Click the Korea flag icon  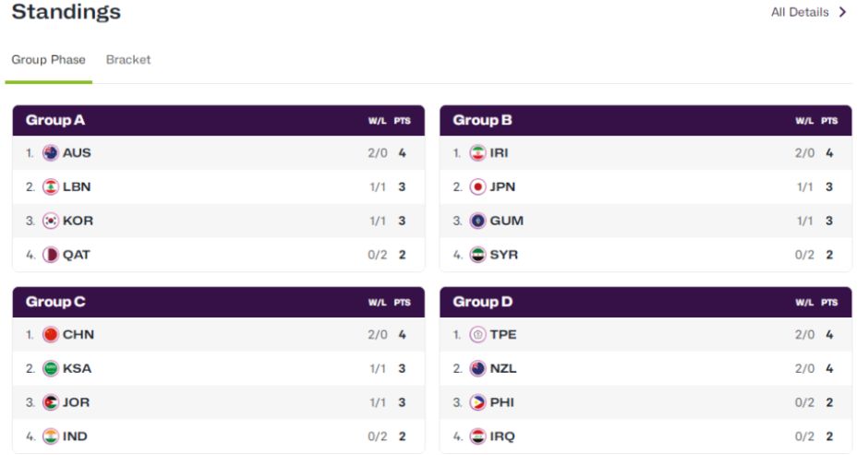point(51,222)
